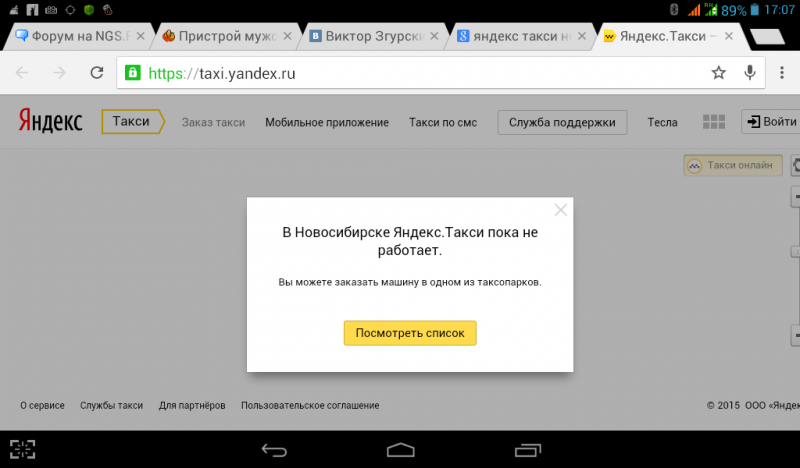800x468 pixels.
Task: Open the Тесла link
Action: click(662, 122)
